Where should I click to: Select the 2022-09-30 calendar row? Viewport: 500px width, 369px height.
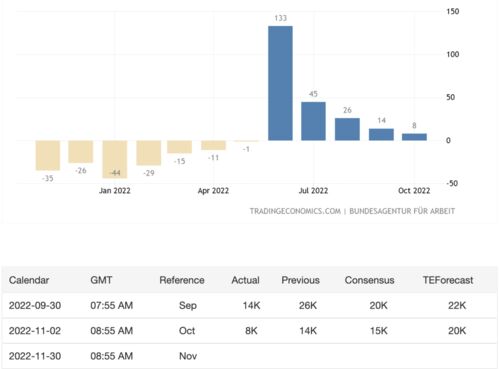click(x=249, y=305)
